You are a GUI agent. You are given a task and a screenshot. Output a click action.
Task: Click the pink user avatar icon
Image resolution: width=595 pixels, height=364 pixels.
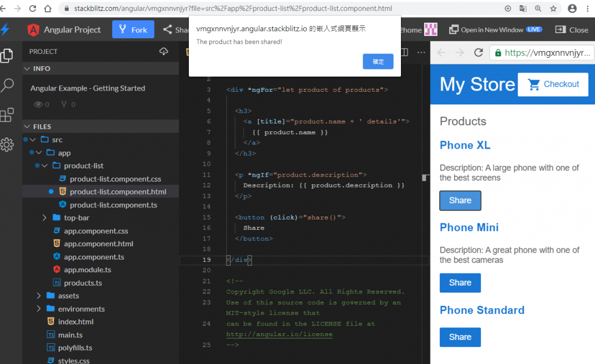point(431,29)
